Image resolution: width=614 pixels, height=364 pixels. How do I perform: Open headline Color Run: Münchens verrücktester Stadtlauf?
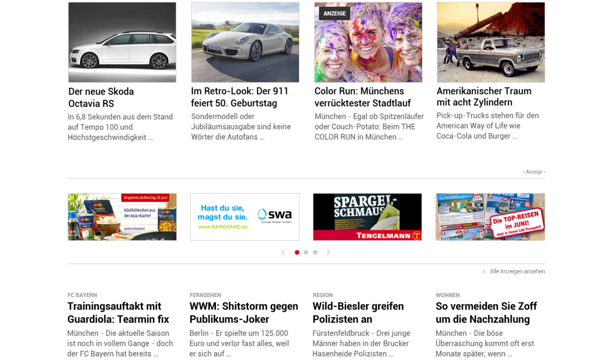(x=363, y=97)
